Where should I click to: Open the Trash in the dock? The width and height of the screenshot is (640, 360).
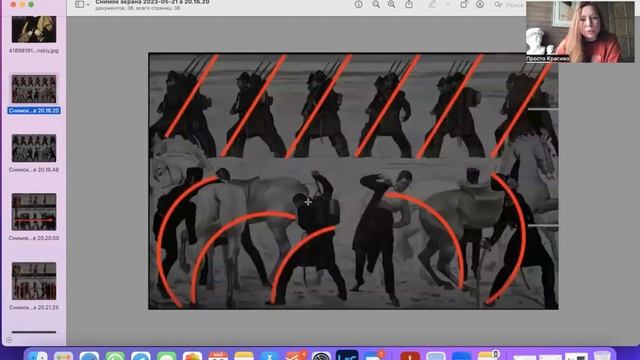(x=602, y=356)
